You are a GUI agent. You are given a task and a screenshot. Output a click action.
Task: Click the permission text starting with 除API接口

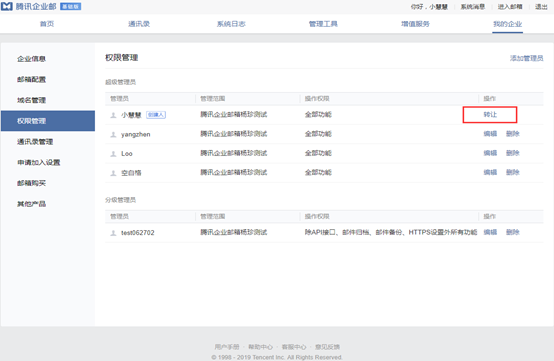(x=391, y=232)
